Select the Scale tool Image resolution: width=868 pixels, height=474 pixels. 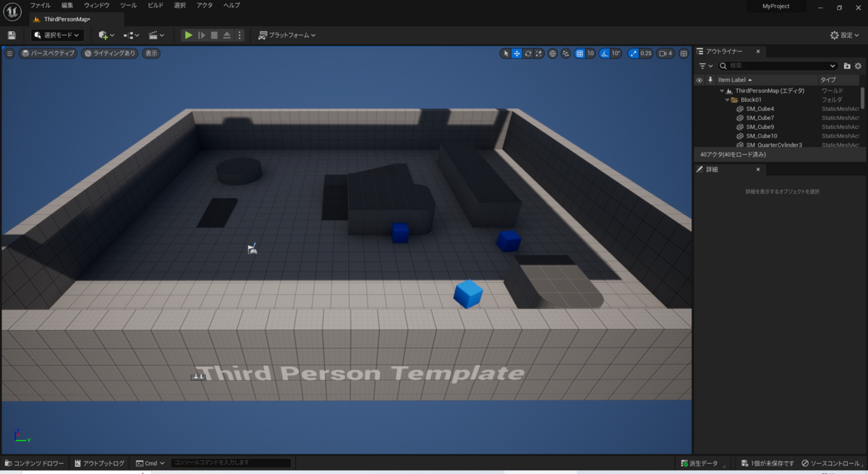click(537, 54)
